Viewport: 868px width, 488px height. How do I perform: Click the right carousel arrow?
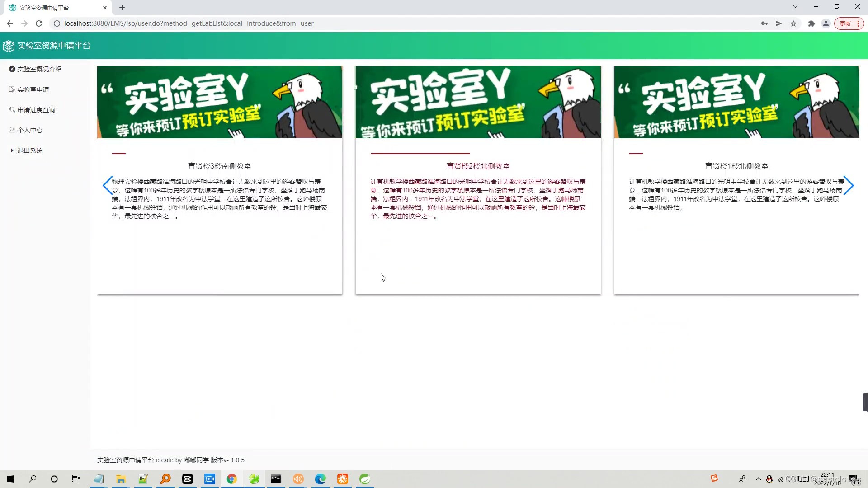tap(848, 185)
